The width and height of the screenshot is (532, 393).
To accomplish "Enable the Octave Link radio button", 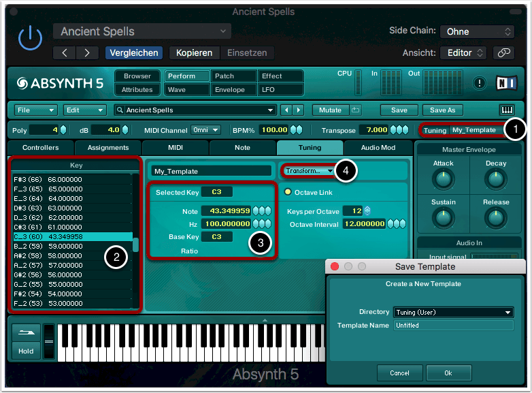I will [288, 192].
